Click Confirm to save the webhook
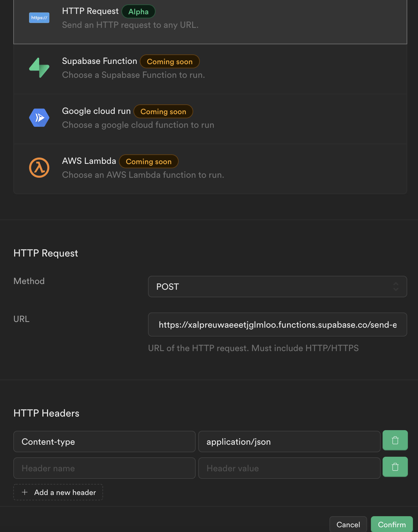 click(x=391, y=524)
